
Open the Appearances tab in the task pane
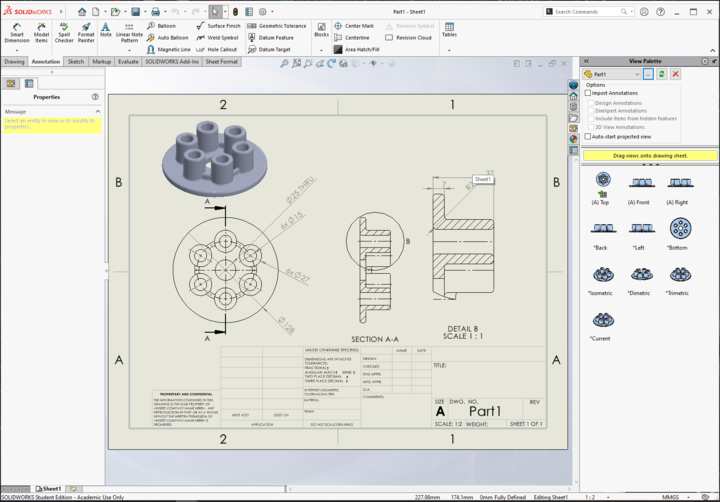tap(574, 139)
